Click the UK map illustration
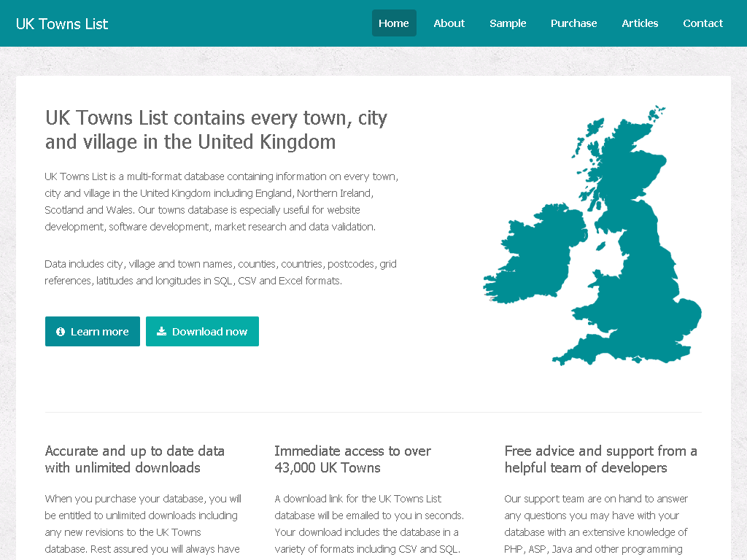The height and width of the screenshot is (560, 747). click(x=592, y=236)
